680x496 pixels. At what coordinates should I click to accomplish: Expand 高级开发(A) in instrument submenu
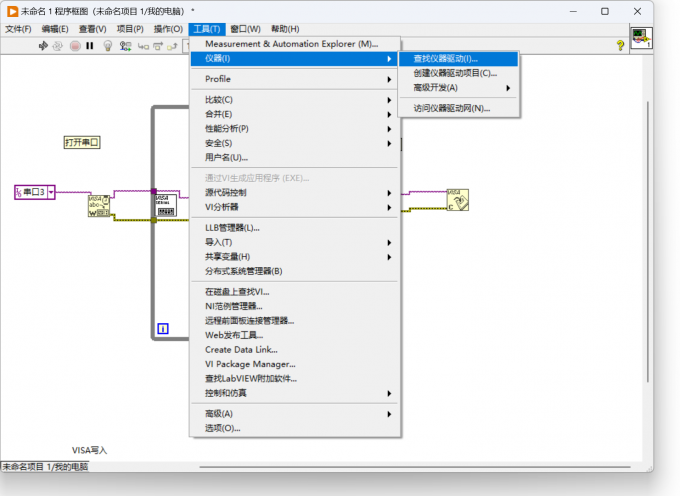pyautogui.click(x=458, y=88)
